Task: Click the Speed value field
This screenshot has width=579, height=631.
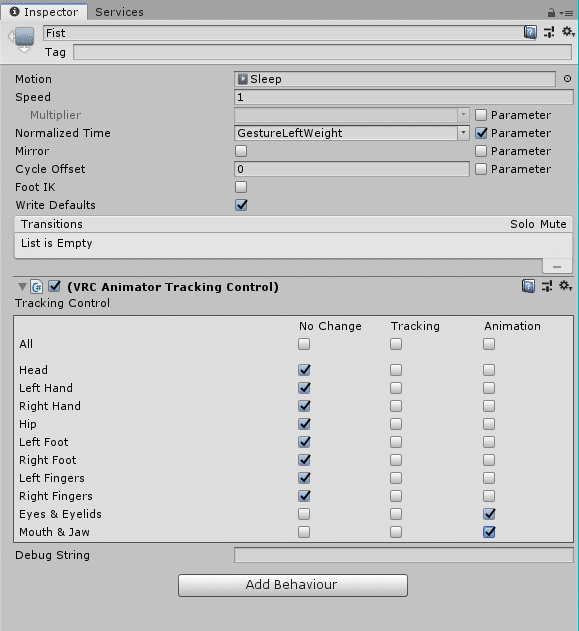Action: pyautogui.click(x=404, y=97)
